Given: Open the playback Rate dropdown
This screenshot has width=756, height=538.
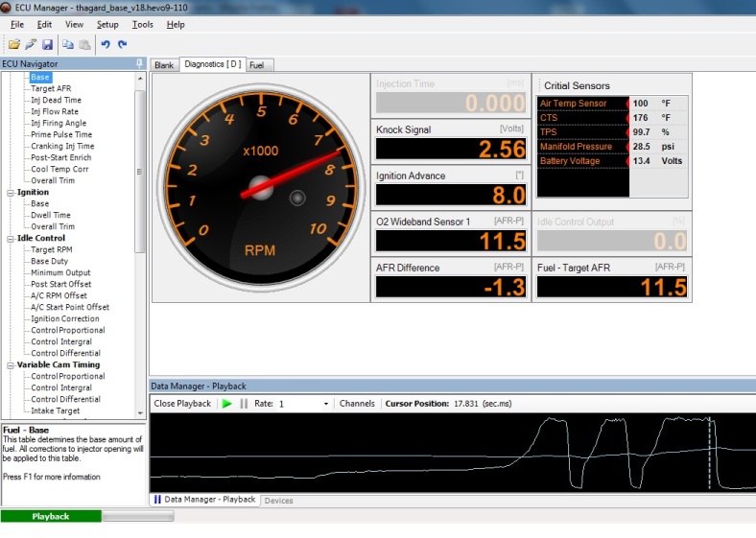Looking at the screenshot, I should tap(326, 404).
